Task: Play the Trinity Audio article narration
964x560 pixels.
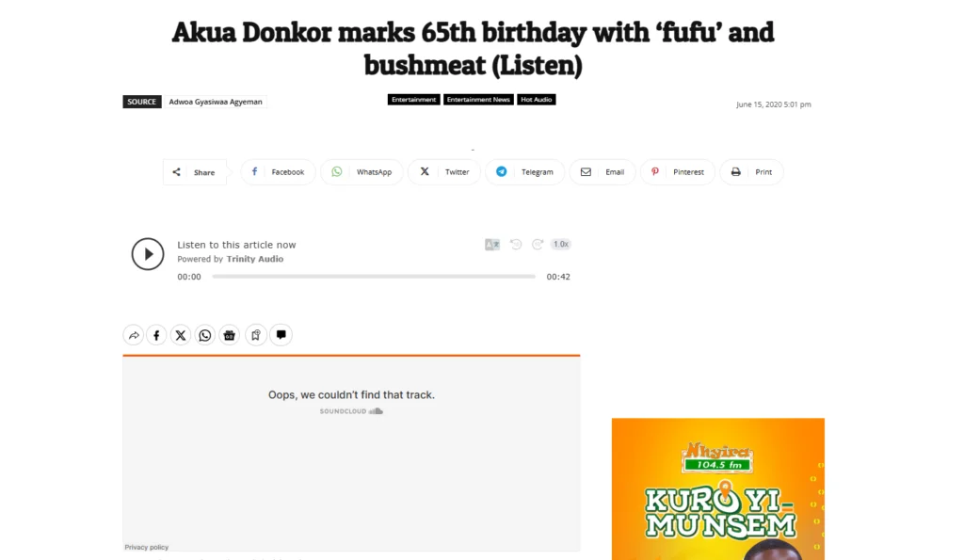Action: pos(148,254)
